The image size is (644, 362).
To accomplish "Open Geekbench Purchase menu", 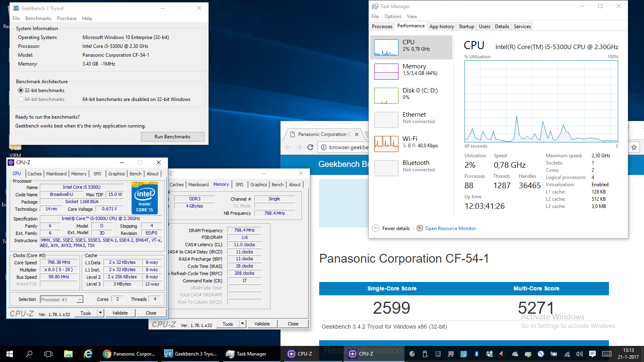I will click(x=67, y=19).
